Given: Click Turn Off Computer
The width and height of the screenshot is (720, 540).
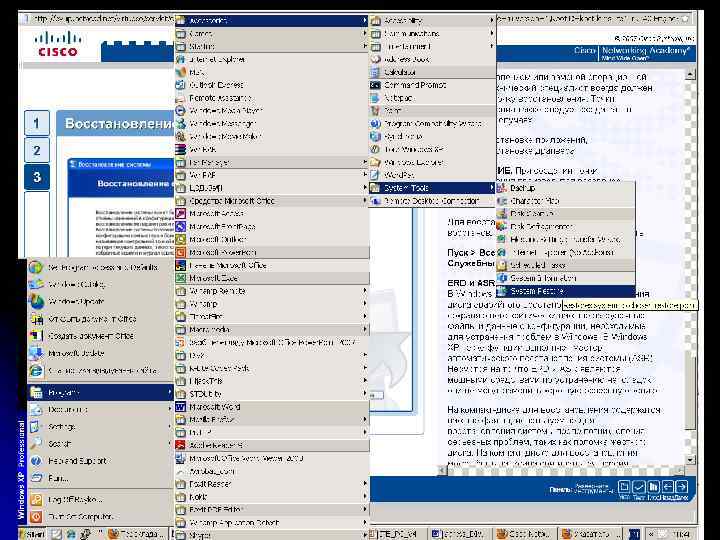Looking at the screenshot, I should (x=101, y=517).
